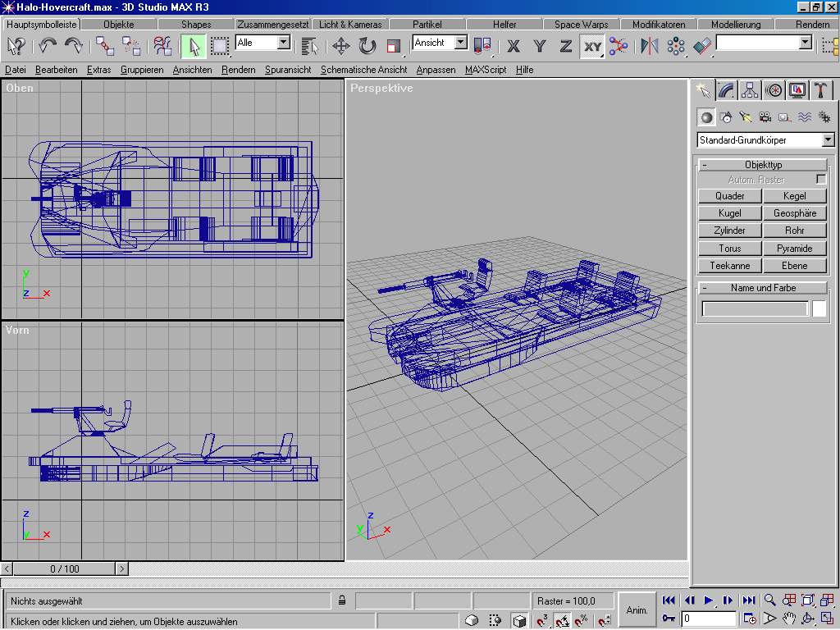Collapse the Objekttyp rollout
This screenshot has height=630, width=840.
tap(763, 164)
